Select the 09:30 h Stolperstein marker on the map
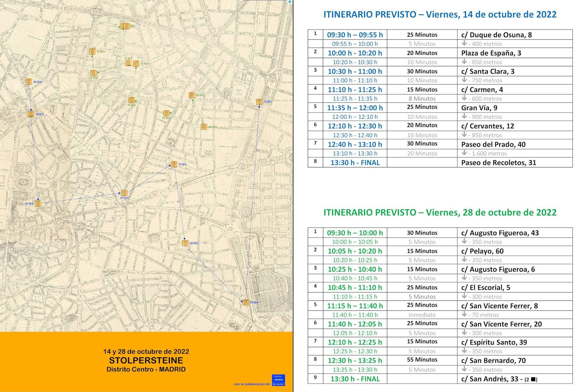The height and width of the screenshot is (392, 587). [29, 81]
